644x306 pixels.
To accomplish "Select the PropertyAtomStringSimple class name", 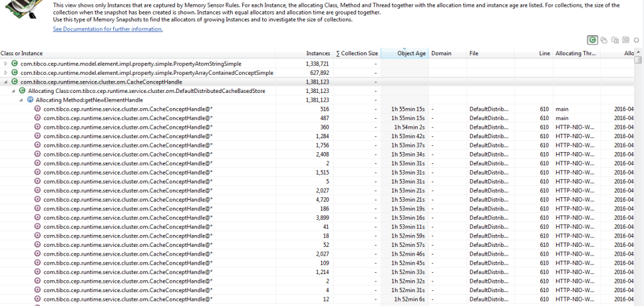I will coord(131,64).
